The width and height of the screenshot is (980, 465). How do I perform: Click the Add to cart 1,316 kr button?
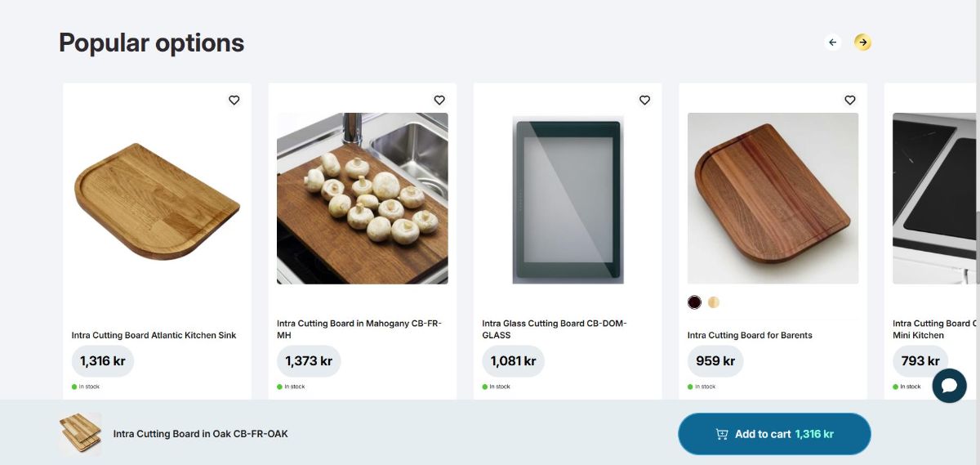(x=774, y=434)
